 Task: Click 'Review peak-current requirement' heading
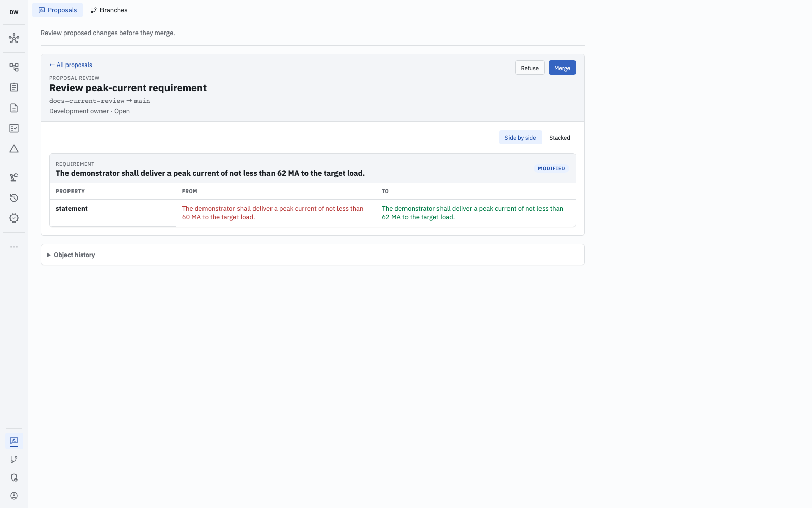click(x=128, y=88)
